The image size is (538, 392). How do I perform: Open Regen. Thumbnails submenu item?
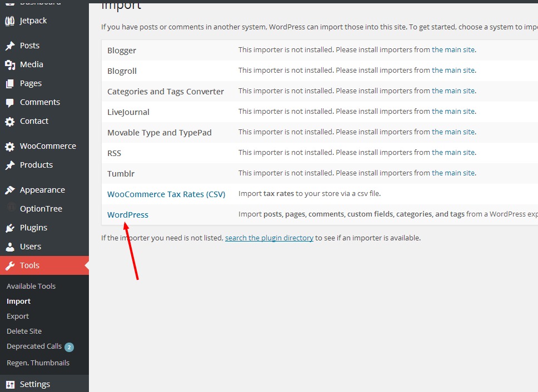[38, 363]
